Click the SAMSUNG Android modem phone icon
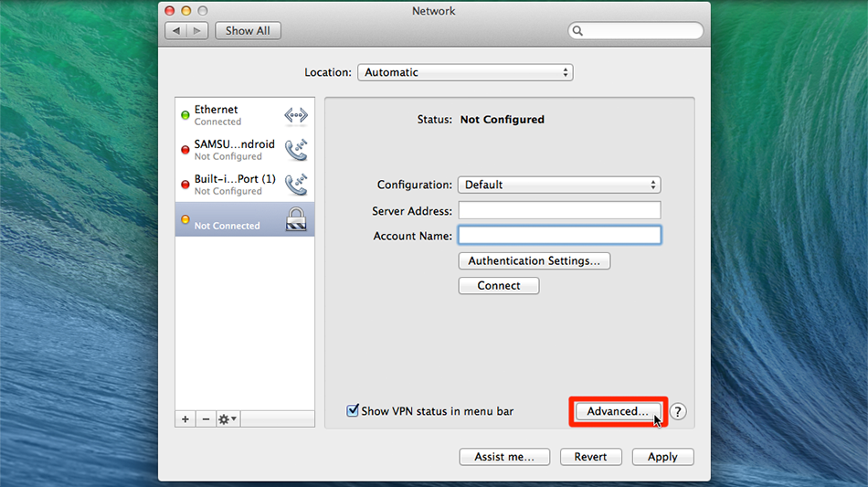The image size is (868, 487). (x=295, y=150)
